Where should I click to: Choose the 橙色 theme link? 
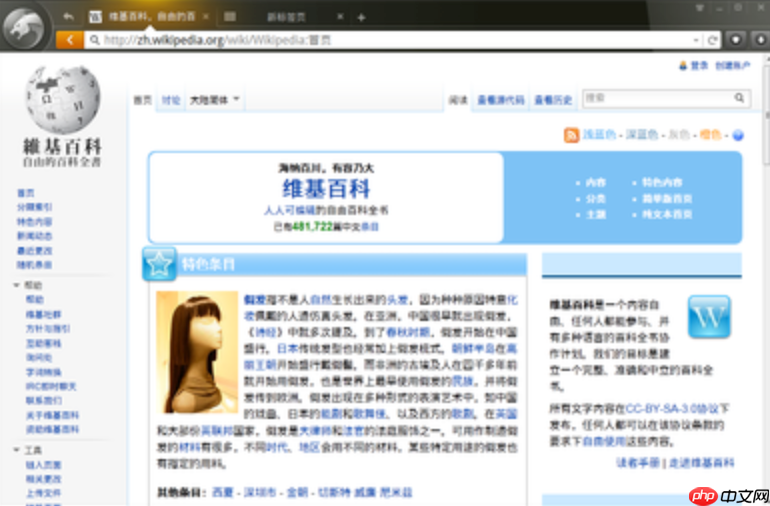tap(710, 135)
